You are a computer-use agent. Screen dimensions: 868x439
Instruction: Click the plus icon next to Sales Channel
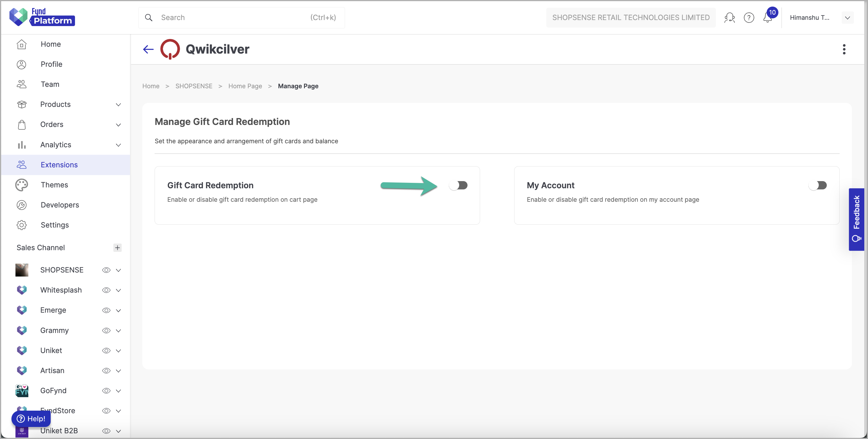(117, 248)
